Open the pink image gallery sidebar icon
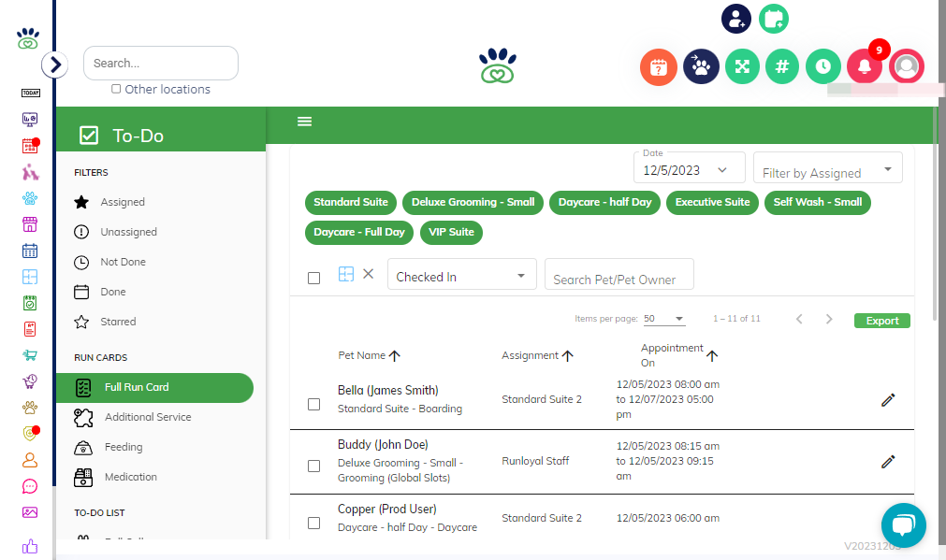 coord(30,512)
